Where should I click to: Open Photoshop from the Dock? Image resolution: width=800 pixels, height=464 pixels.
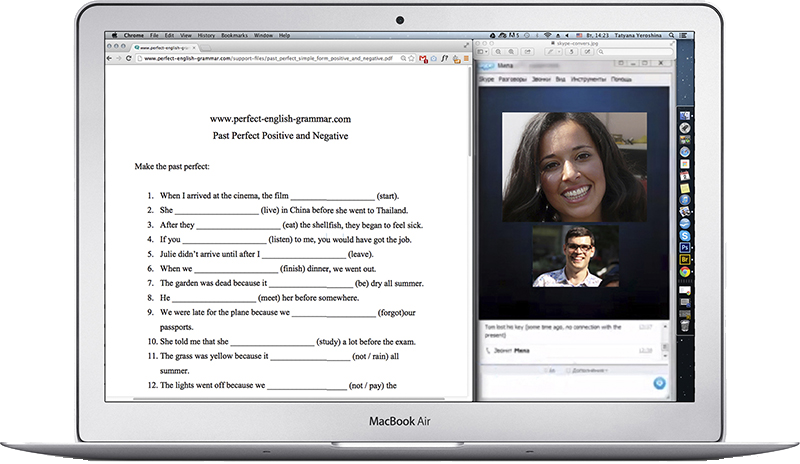pos(685,246)
